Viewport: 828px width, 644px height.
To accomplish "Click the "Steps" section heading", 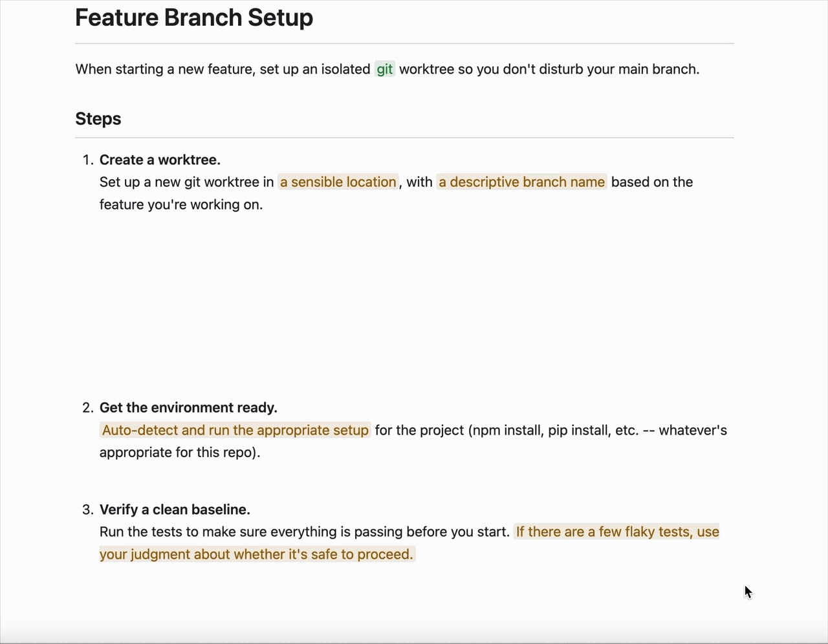I will (x=98, y=119).
